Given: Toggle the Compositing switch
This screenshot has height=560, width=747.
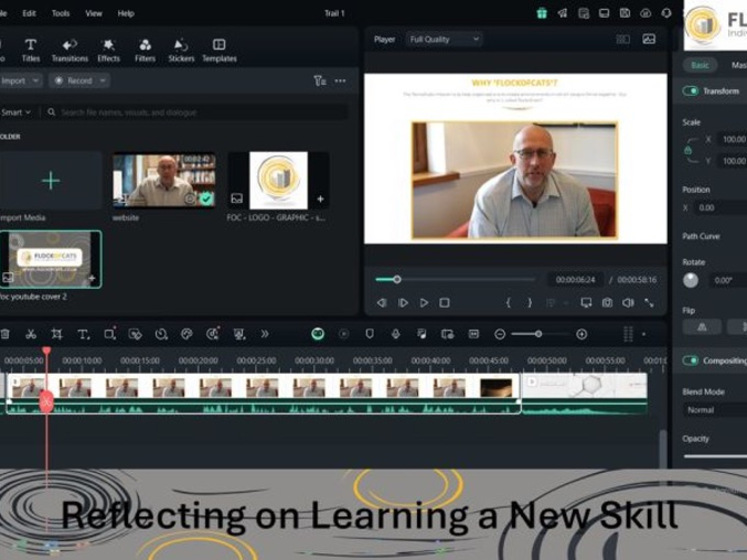Looking at the screenshot, I should pyautogui.click(x=690, y=360).
